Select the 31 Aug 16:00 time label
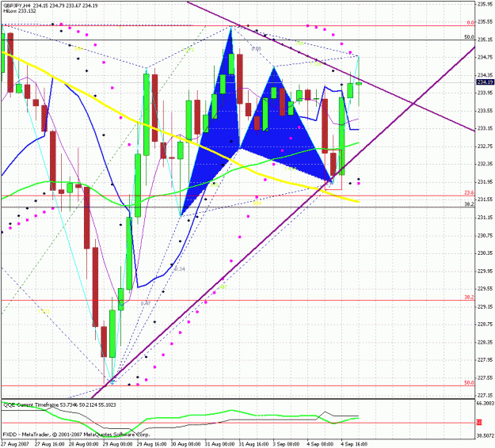Screen dimensions: 495x448 [x=253, y=444]
